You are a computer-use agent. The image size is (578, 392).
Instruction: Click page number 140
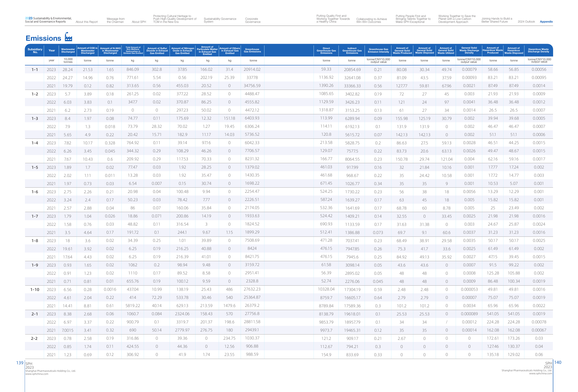(557, 362)
